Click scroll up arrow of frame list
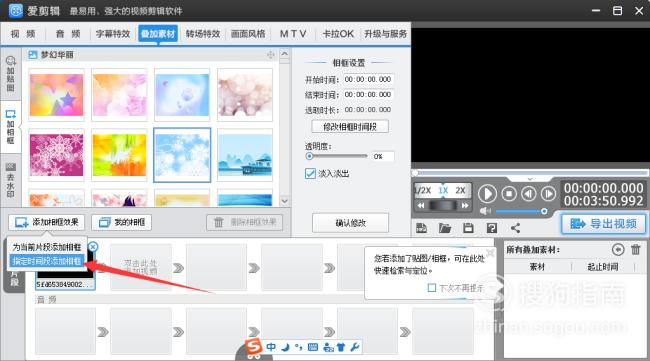 coord(284,54)
